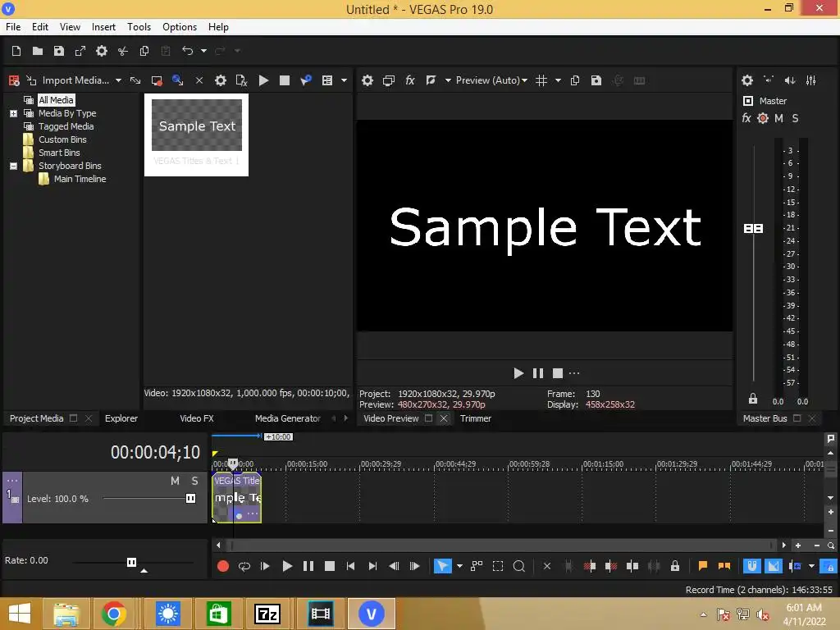The width and height of the screenshot is (840, 630).
Task: Toggle Split Screen View in preview
Action: point(431,80)
